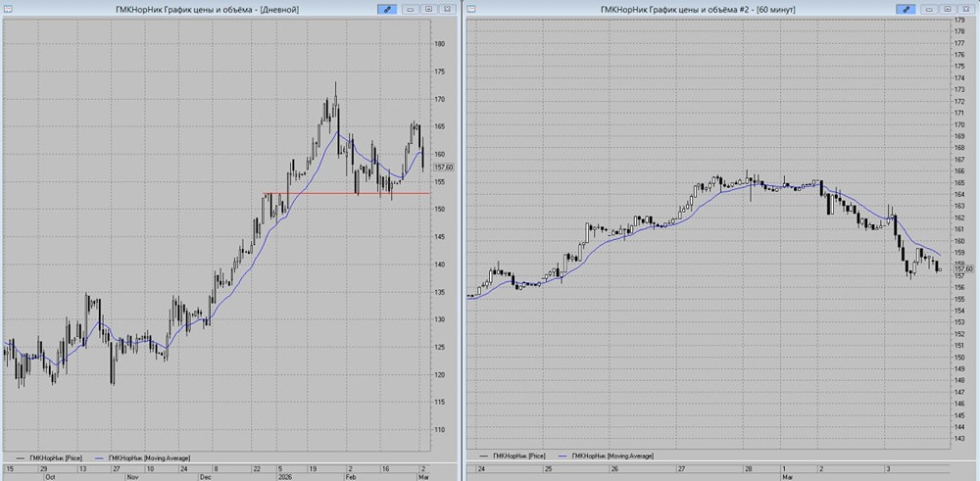Click the pin button in the Дневной chart title bar
The width and height of the screenshot is (980, 481).
[x=387, y=9]
